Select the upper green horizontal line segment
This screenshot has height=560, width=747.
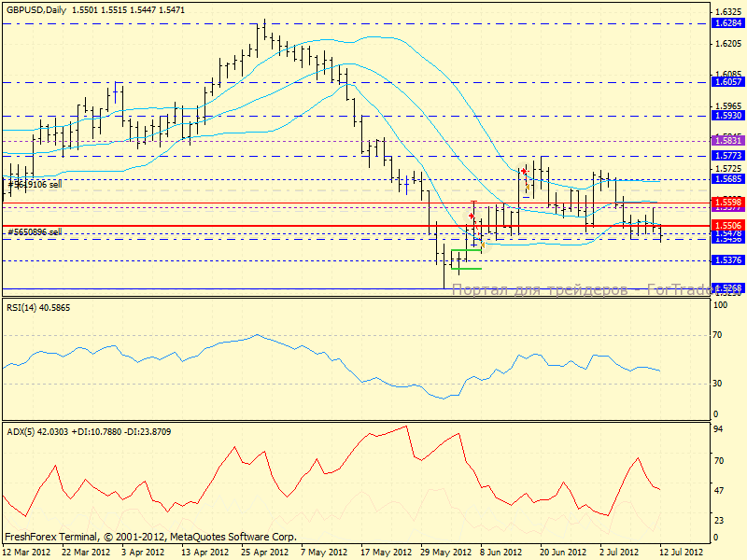pyautogui.click(x=466, y=250)
